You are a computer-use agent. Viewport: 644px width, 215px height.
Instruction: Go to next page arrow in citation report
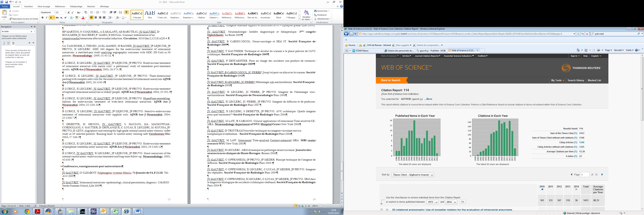602,175
